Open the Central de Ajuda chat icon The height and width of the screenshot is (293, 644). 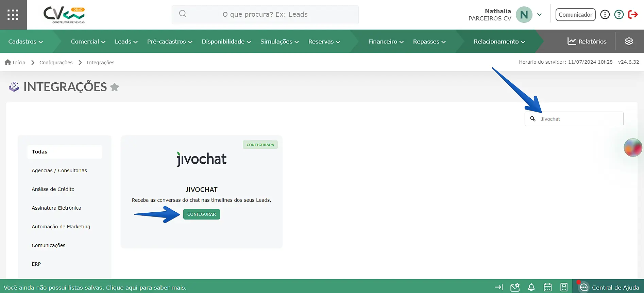coord(583,287)
